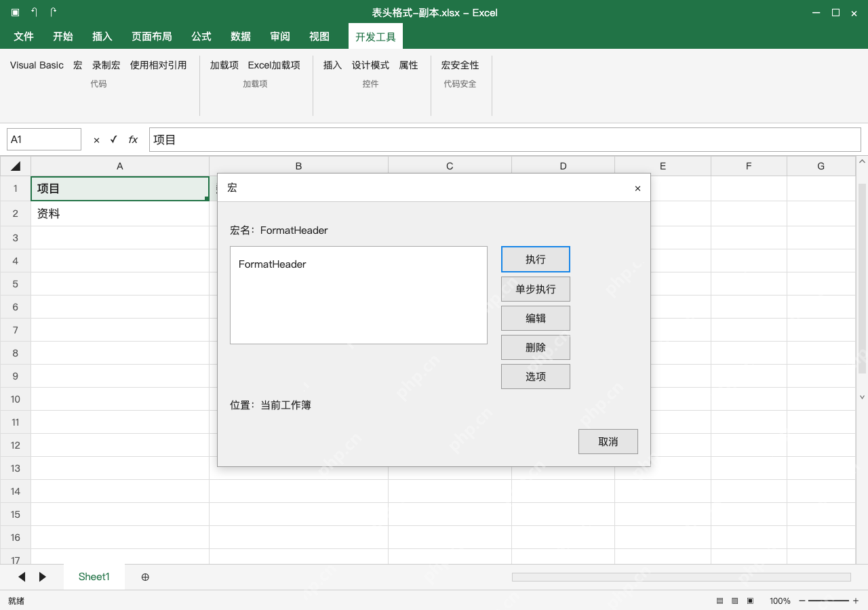Click the save icon in title bar
This screenshot has width=868, height=610.
tap(16, 12)
